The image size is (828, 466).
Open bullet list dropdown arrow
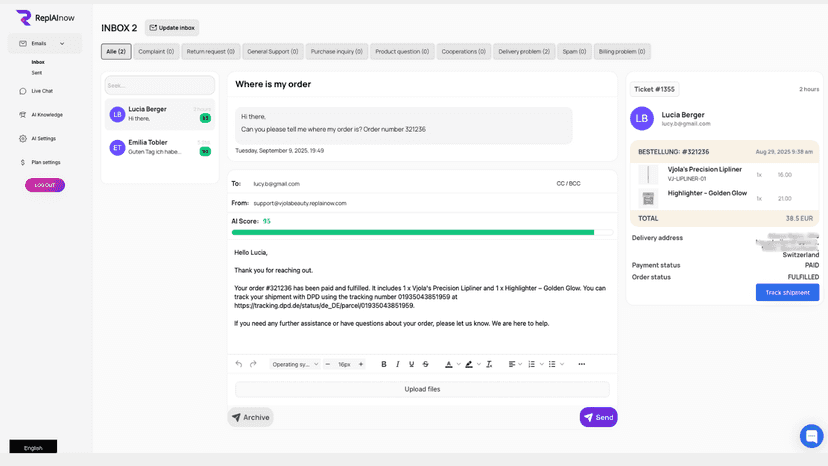point(562,364)
